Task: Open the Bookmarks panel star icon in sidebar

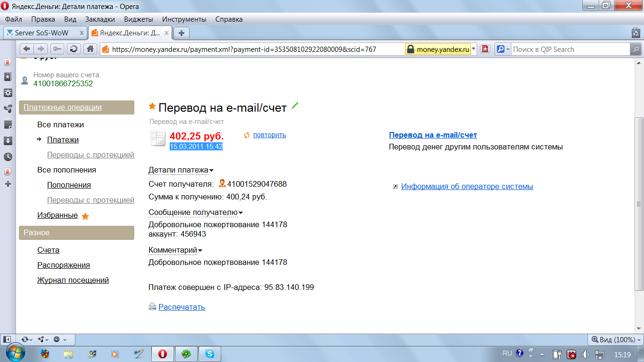Action: (8, 77)
